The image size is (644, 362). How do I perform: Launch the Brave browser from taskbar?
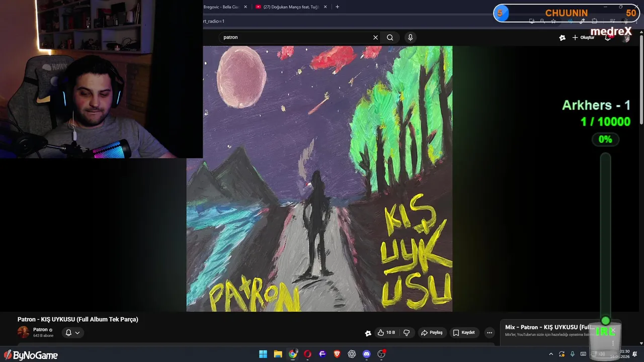(x=337, y=354)
